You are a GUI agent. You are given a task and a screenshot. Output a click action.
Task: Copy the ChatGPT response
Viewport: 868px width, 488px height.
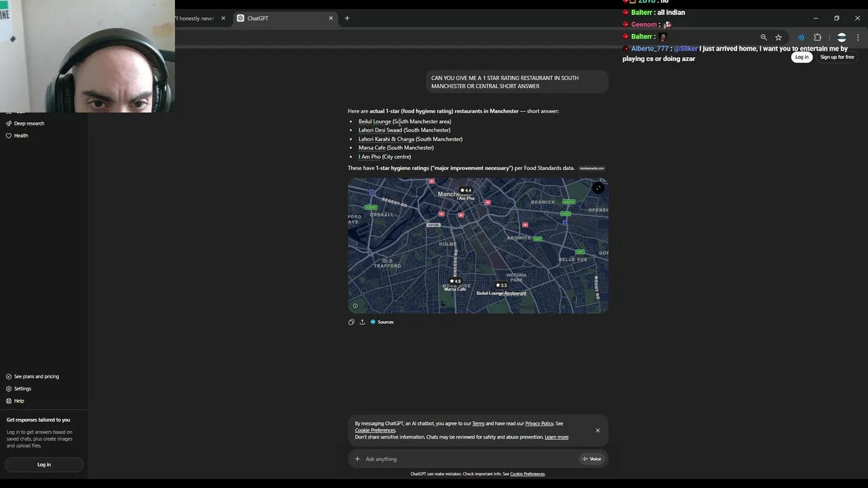coord(351,322)
